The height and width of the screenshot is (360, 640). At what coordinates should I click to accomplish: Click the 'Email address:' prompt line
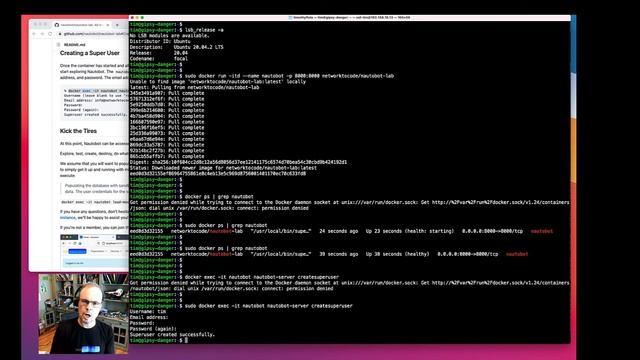point(149,317)
